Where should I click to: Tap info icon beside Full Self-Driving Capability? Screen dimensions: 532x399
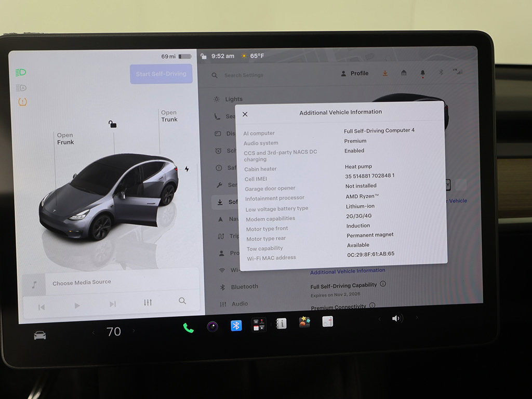tap(383, 284)
